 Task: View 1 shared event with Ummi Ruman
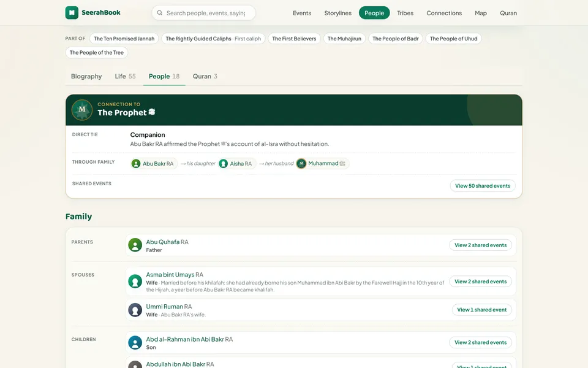481,310
